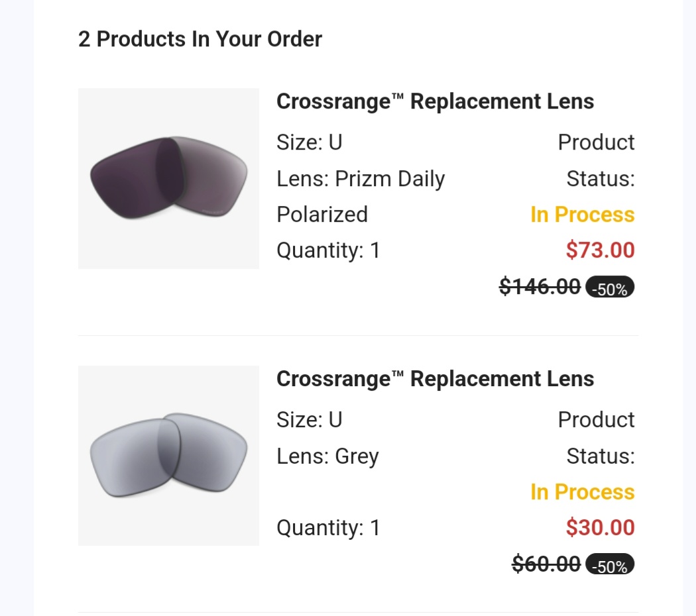This screenshot has height=616, width=696.
Task: Click the -50% badge next to $146.00
Action: [x=610, y=288]
